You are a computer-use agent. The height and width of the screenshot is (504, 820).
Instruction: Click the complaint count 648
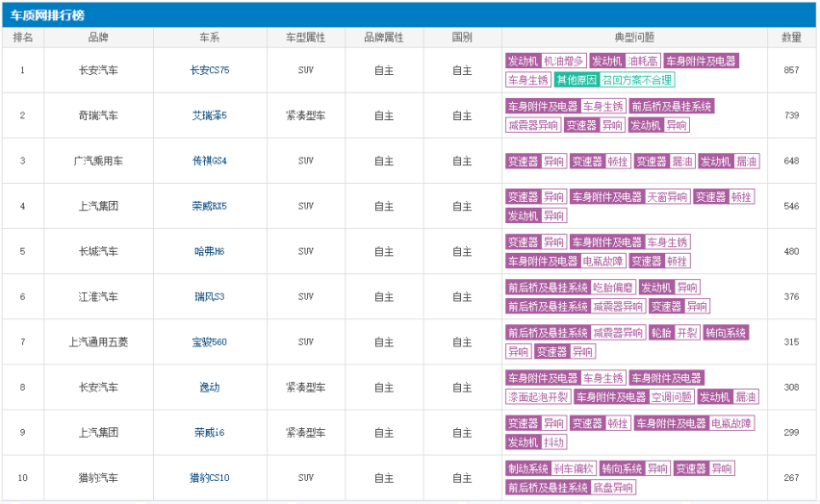(x=791, y=161)
